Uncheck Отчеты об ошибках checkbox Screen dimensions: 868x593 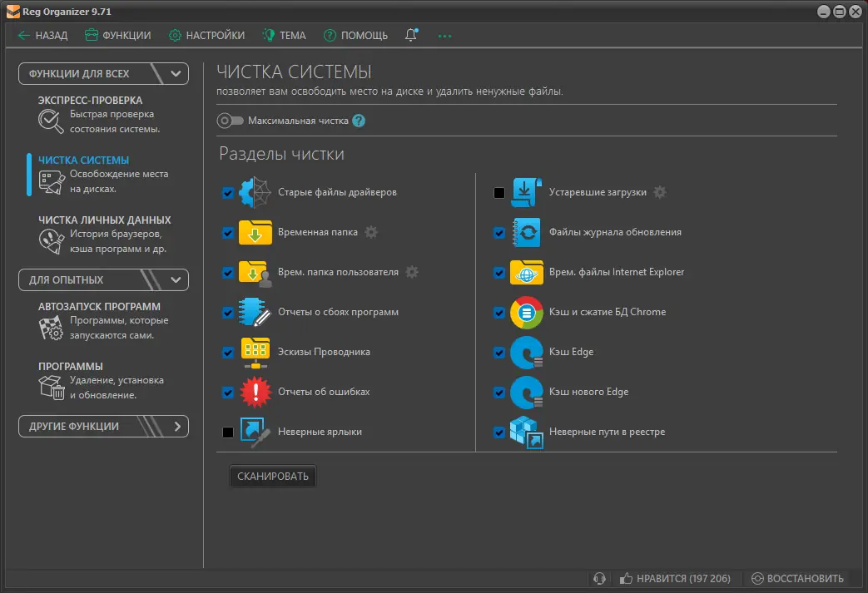[x=228, y=393]
